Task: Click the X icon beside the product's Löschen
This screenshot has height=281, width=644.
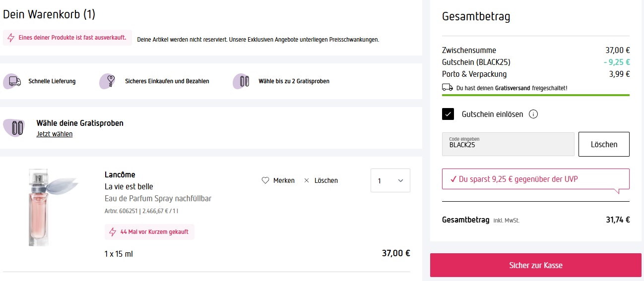Action: click(307, 180)
